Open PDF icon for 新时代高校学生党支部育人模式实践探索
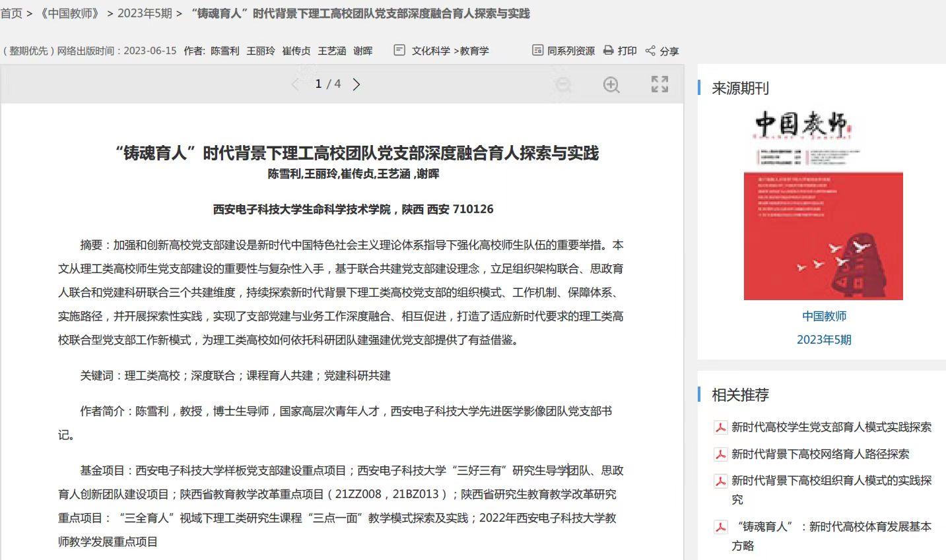This screenshot has width=946, height=560. click(x=720, y=427)
